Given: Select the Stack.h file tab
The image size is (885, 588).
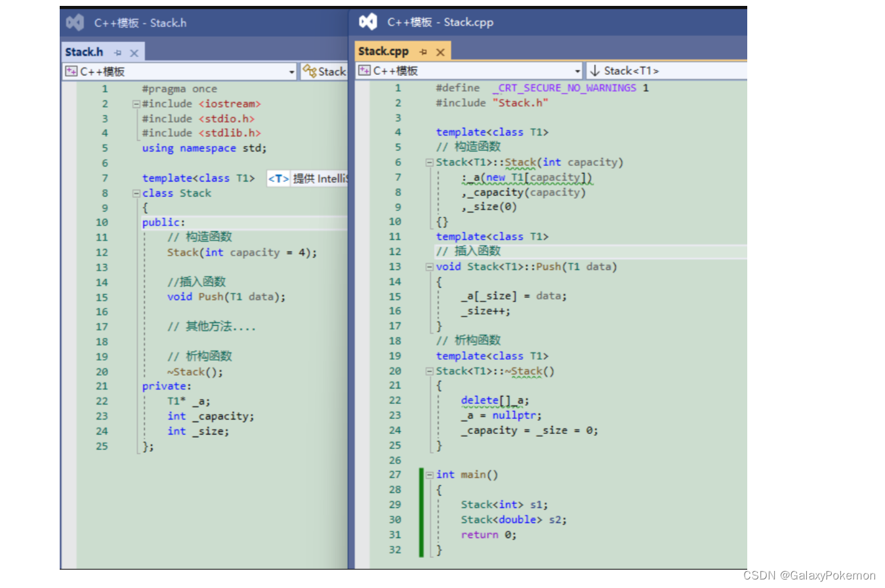Looking at the screenshot, I should click(x=84, y=52).
